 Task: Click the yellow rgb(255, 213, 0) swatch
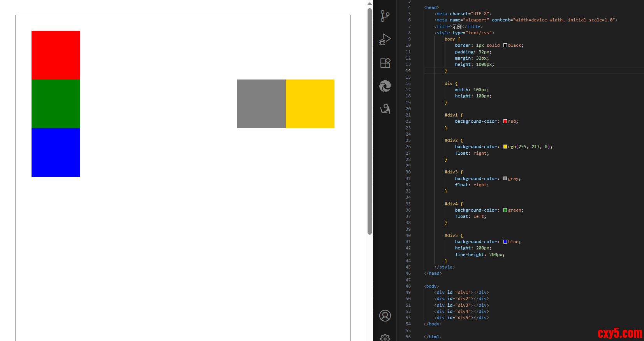pos(505,147)
